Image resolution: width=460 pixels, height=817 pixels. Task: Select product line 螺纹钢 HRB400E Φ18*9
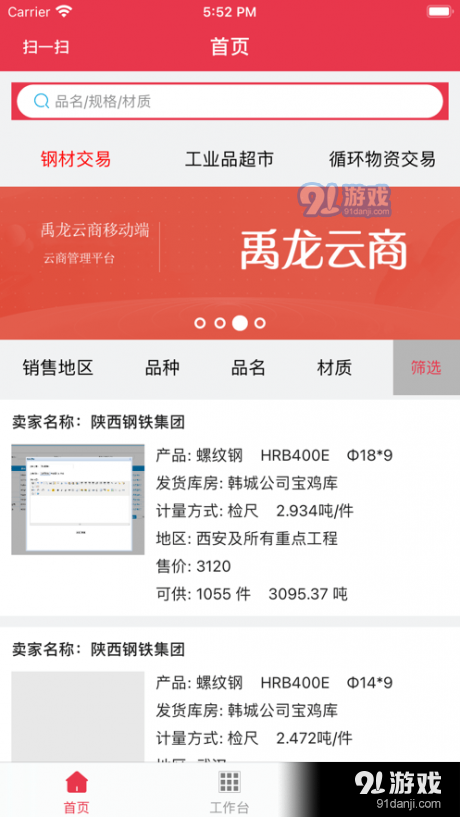pyautogui.click(x=274, y=456)
